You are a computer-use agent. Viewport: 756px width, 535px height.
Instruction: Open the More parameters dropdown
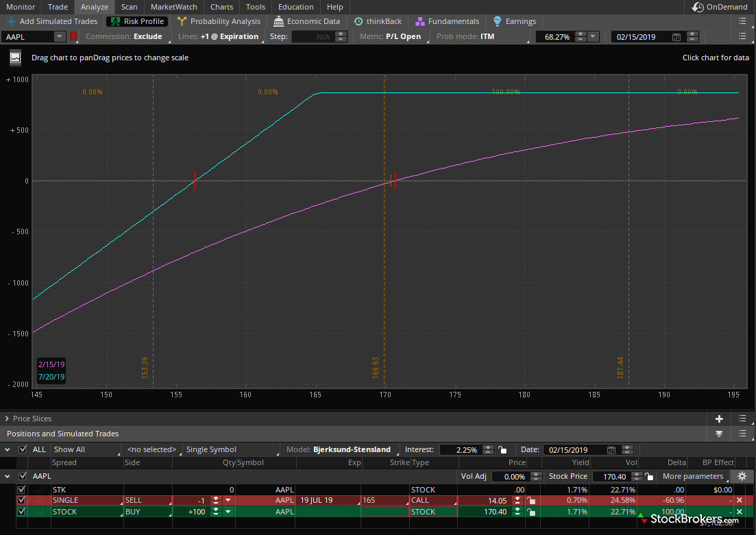click(x=695, y=476)
